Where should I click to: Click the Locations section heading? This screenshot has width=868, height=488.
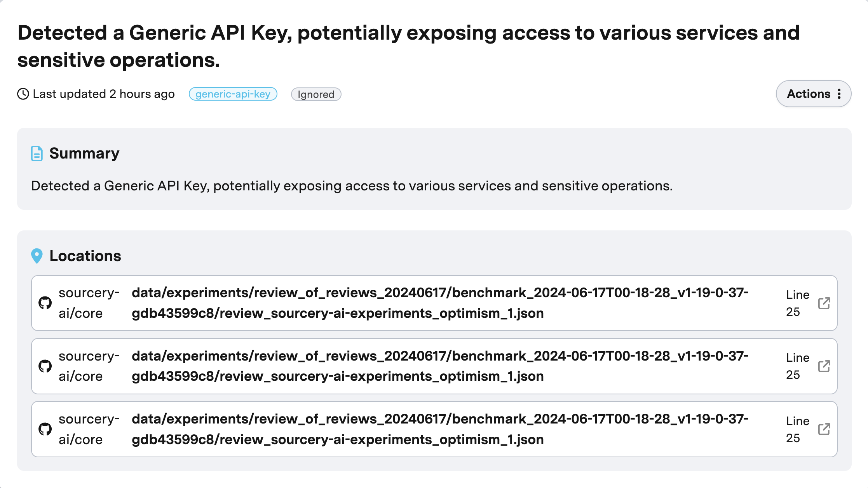click(x=85, y=256)
